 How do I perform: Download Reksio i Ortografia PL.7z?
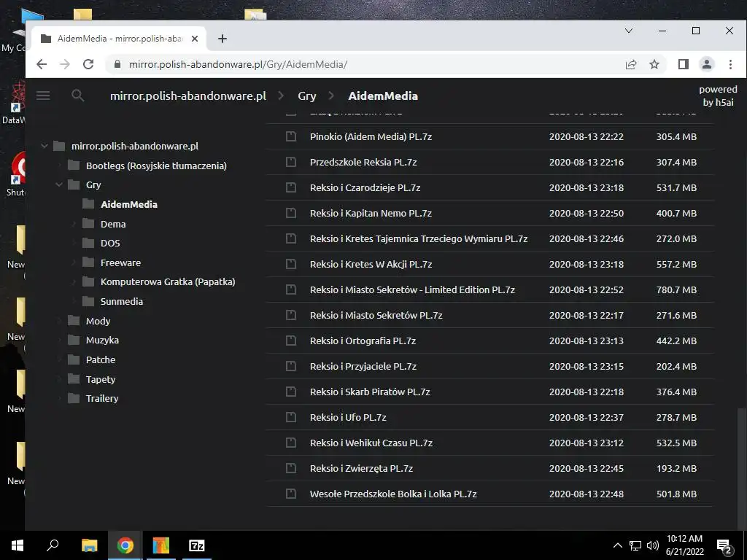click(x=363, y=341)
